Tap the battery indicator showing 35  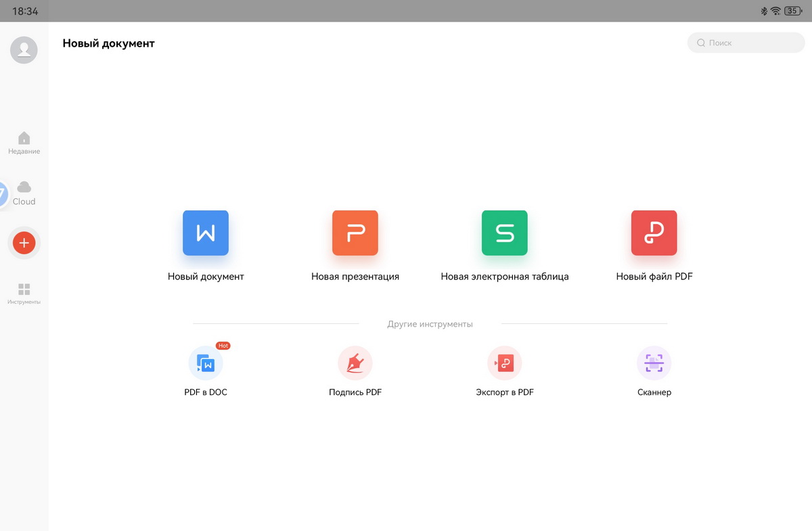[x=792, y=11]
